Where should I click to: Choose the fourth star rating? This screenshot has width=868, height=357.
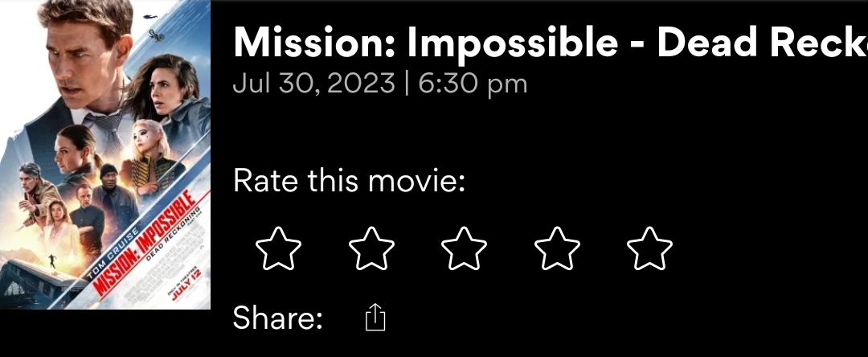[x=557, y=248]
